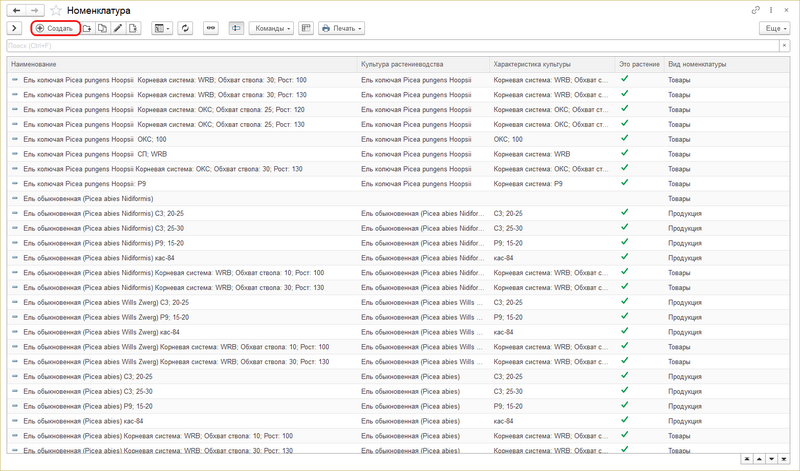This screenshot has width=800, height=471.
Task: Expand the navigation panel with chevron button
Action: tap(14, 28)
